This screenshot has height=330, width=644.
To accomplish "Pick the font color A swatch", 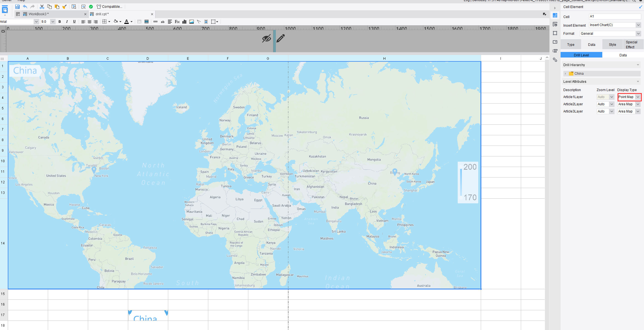I will pyautogui.click(x=127, y=22).
